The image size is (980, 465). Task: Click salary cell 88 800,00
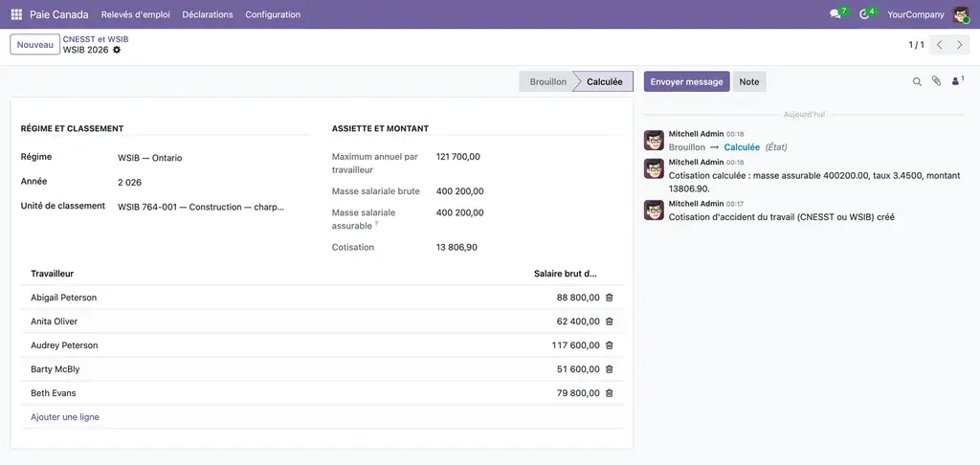[x=578, y=298]
